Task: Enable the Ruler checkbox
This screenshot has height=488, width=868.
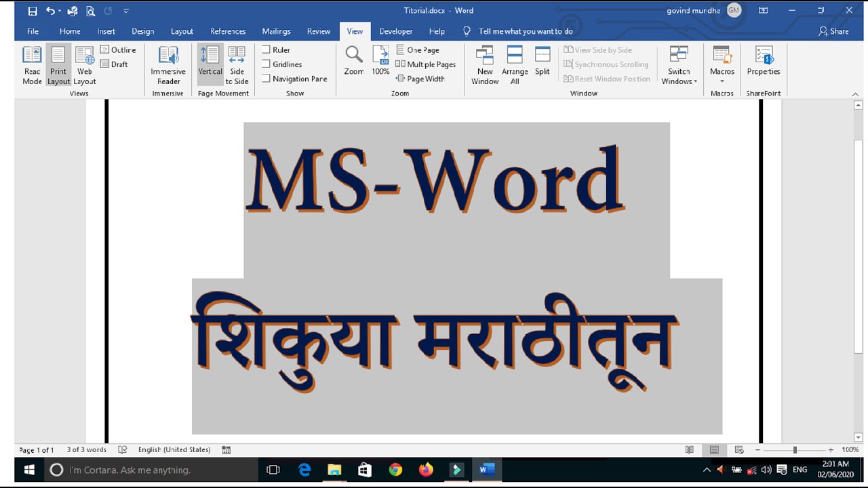Action: click(x=267, y=49)
